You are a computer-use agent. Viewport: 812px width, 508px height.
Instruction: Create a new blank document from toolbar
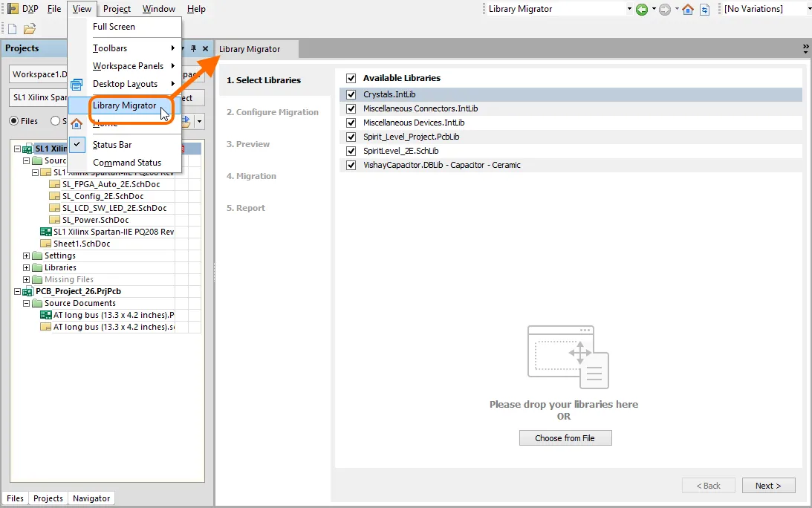tap(12, 29)
